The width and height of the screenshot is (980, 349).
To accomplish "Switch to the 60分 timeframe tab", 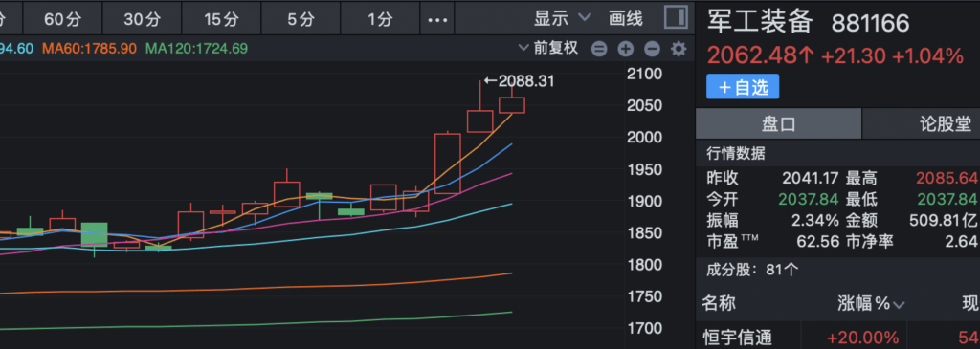I will (x=62, y=19).
